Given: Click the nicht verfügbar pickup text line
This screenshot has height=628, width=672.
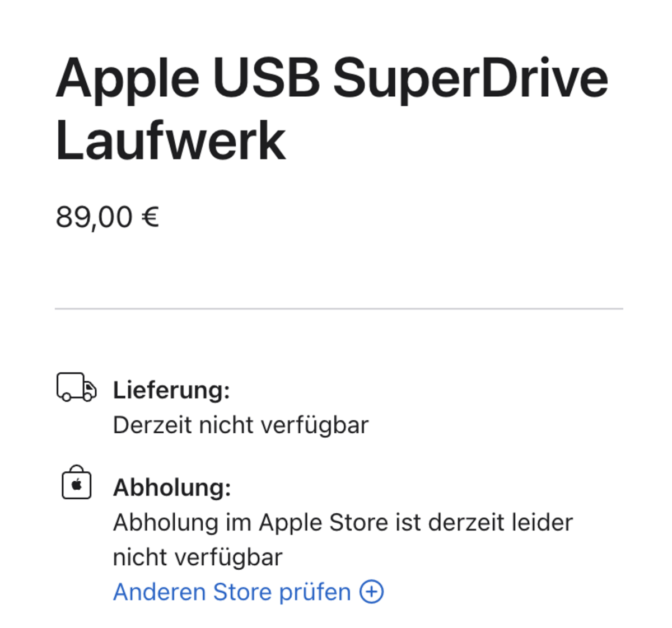Looking at the screenshot, I should pos(198,557).
